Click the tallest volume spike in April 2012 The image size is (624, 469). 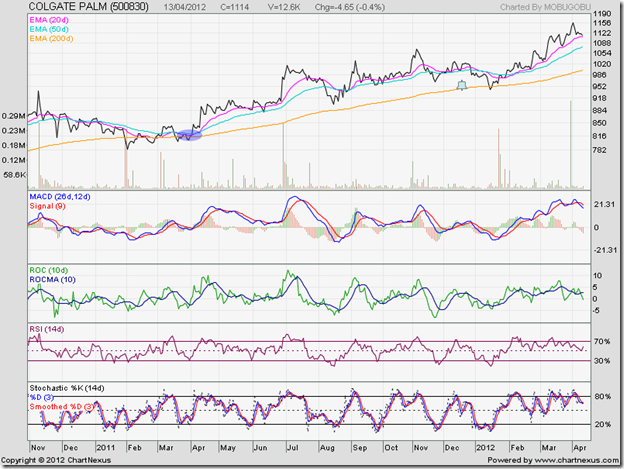(x=570, y=144)
